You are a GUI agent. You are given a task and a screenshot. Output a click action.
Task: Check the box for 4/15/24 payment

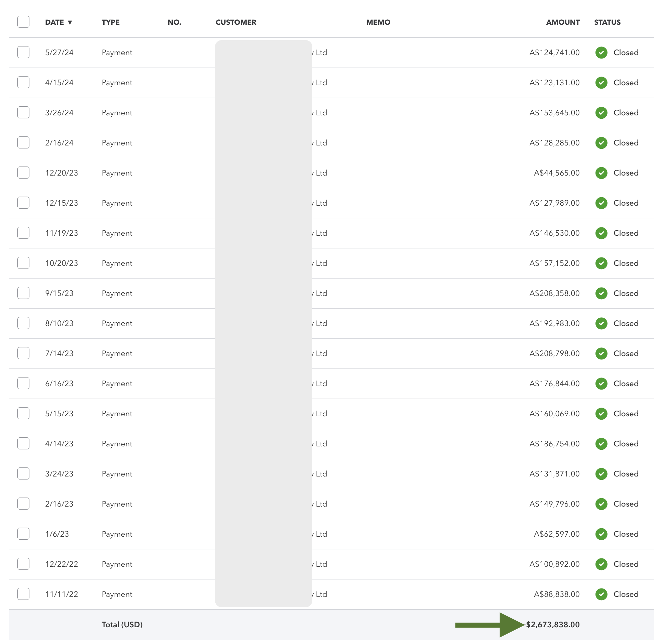point(23,82)
